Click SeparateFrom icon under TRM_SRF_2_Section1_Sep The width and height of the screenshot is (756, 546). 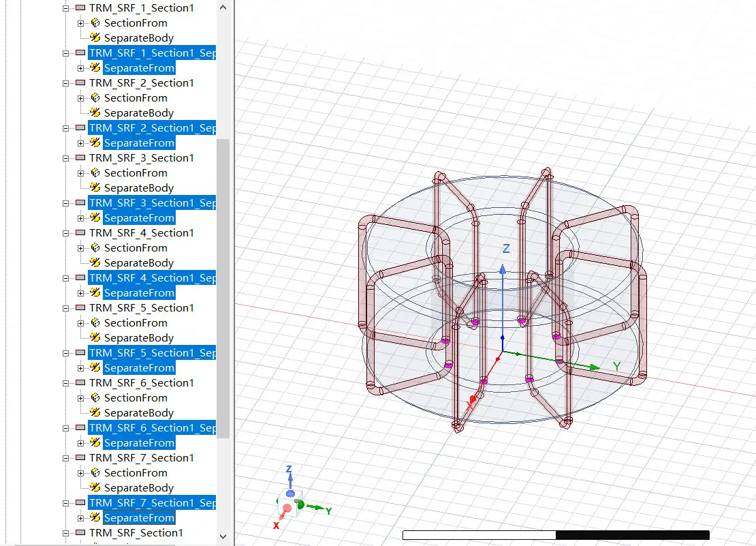point(95,142)
